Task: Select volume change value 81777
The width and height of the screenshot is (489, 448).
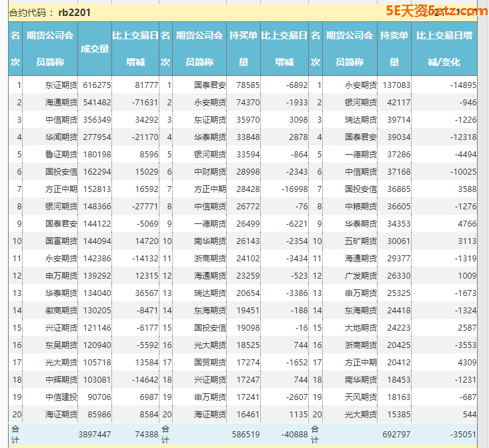Action: (x=147, y=85)
